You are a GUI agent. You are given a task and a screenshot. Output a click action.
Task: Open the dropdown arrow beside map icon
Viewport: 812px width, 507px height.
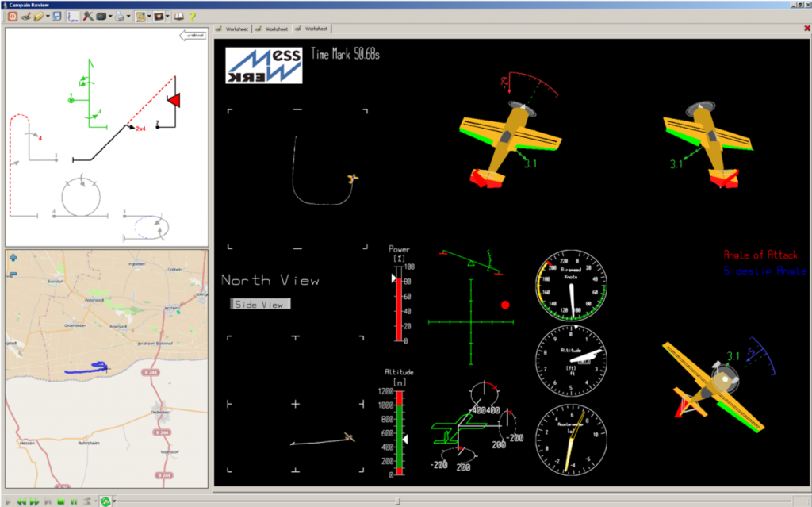149,16
